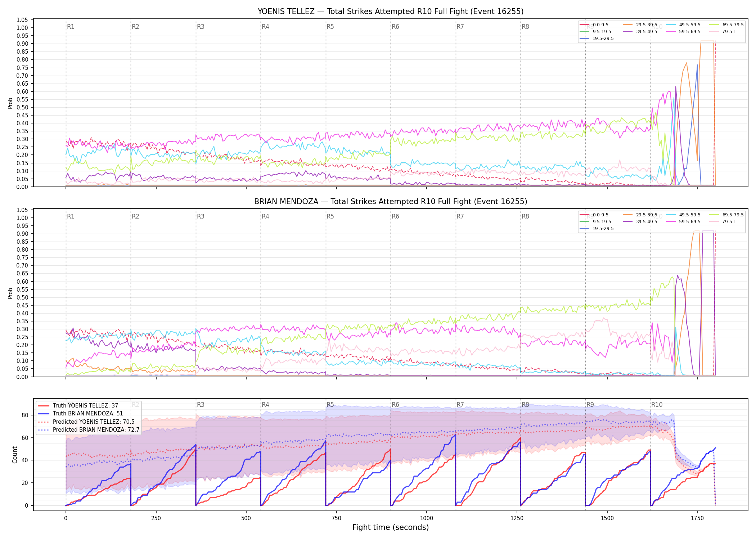
Task: Click the R5 round marker in Mendoza chart
Action: (330, 216)
